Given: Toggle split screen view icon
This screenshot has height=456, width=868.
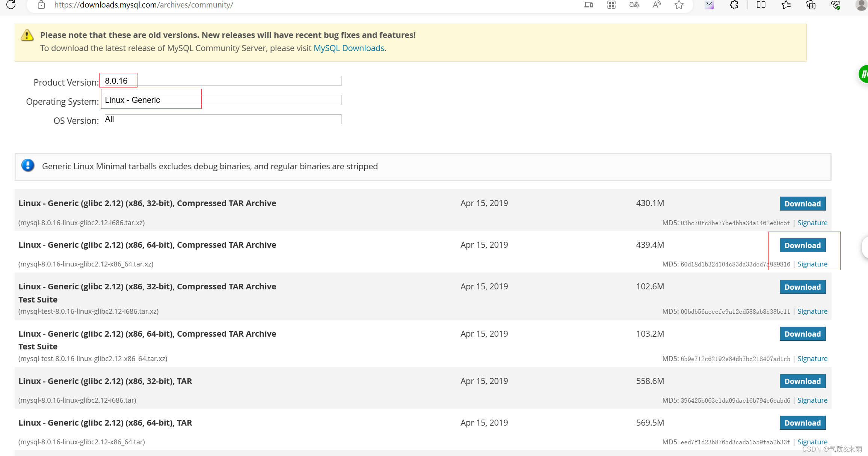Looking at the screenshot, I should point(761,5).
